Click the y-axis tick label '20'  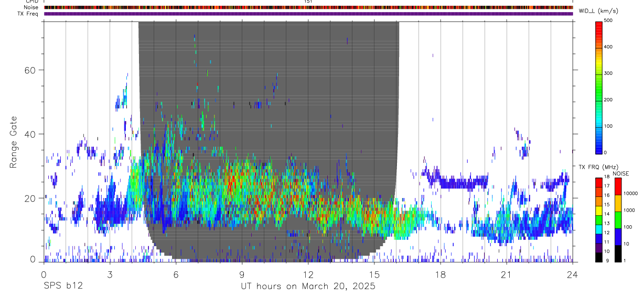pyautogui.click(x=31, y=198)
